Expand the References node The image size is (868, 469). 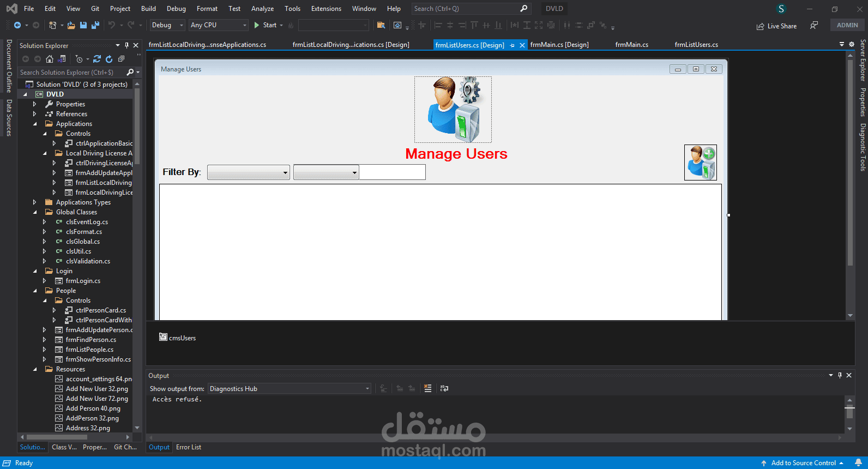[35, 114]
